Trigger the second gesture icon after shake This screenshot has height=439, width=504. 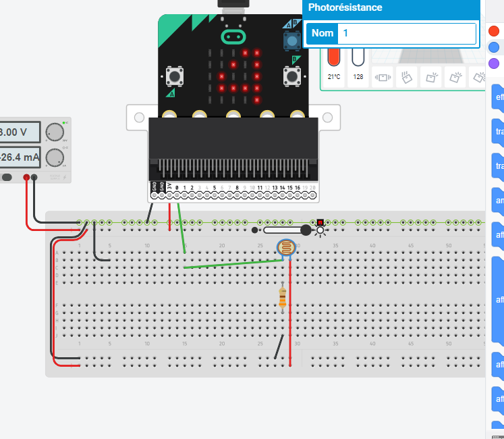click(407, 77)
